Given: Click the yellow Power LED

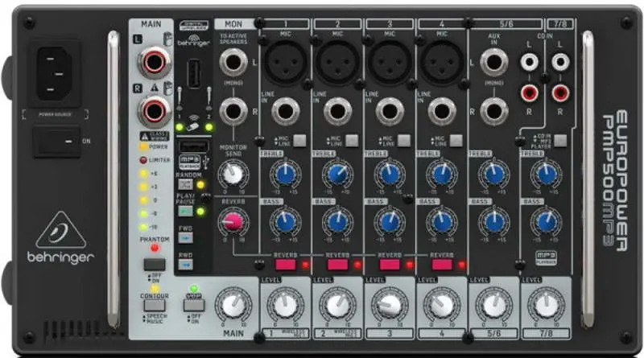Looking at the screenshot, I should click(143, 146).
